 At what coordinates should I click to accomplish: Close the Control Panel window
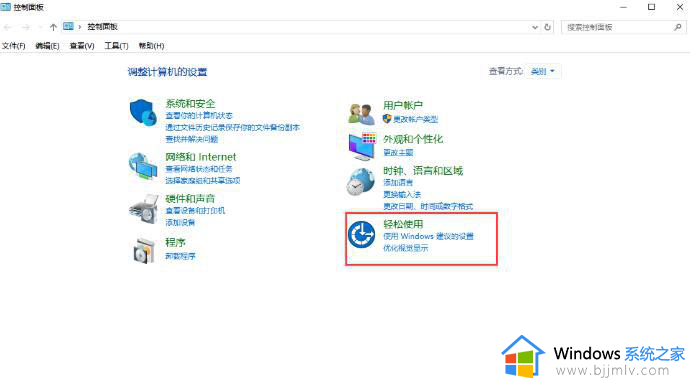click(x=679, y=7)
